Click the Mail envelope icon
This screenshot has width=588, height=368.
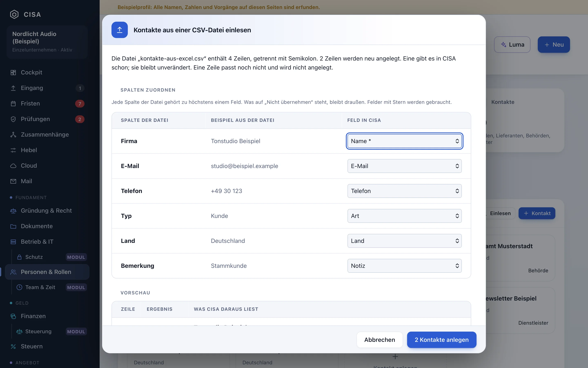point(13,181)
